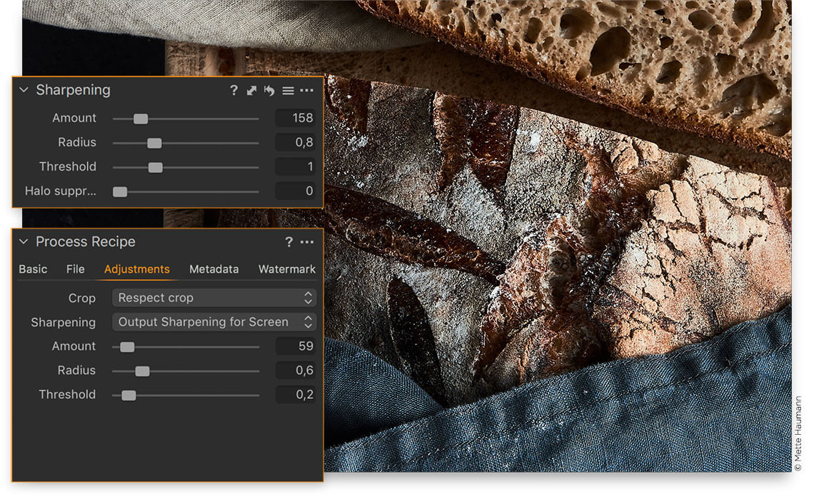Click the Sharpening Radius slider handle
This screenshot has width=814, height=504.
pyautogui.click(x=154, y=143)
